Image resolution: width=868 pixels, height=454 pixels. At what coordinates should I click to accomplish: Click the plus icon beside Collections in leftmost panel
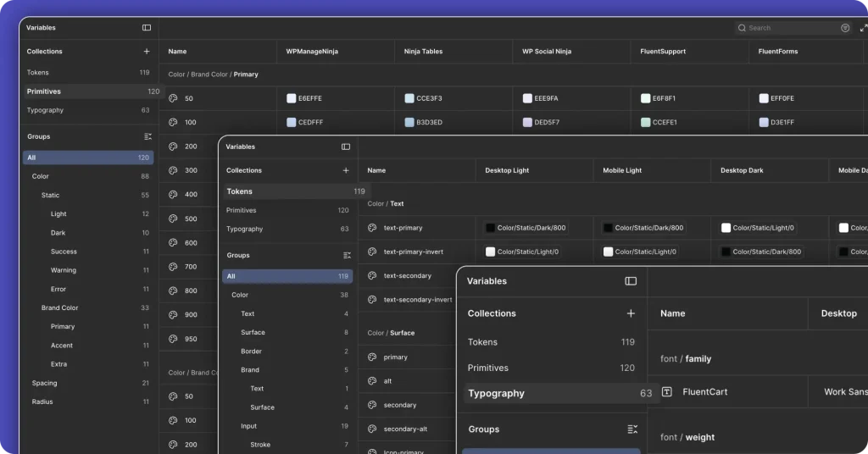[147, 52]
